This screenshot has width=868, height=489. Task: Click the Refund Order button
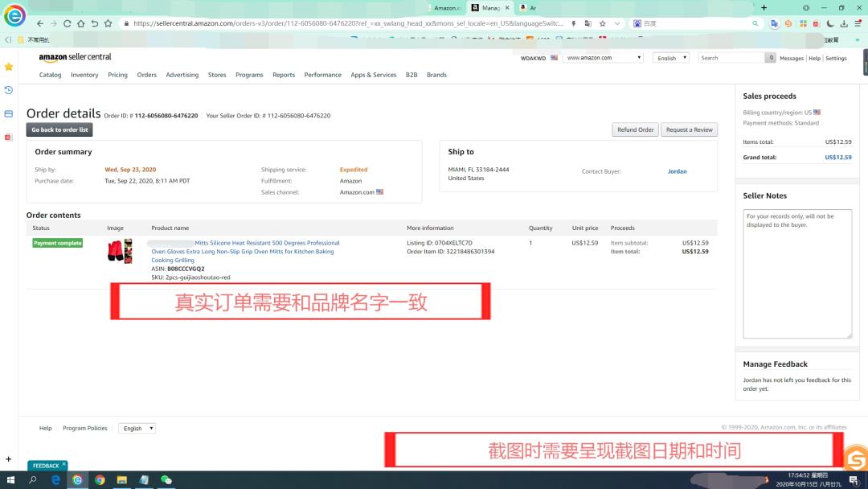[x=634, y=129]
